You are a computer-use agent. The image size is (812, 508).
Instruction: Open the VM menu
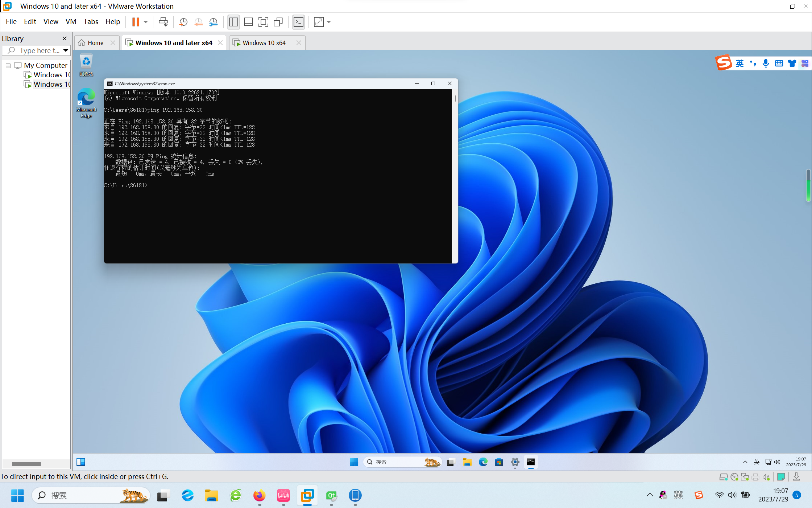(x=71, y=21)
